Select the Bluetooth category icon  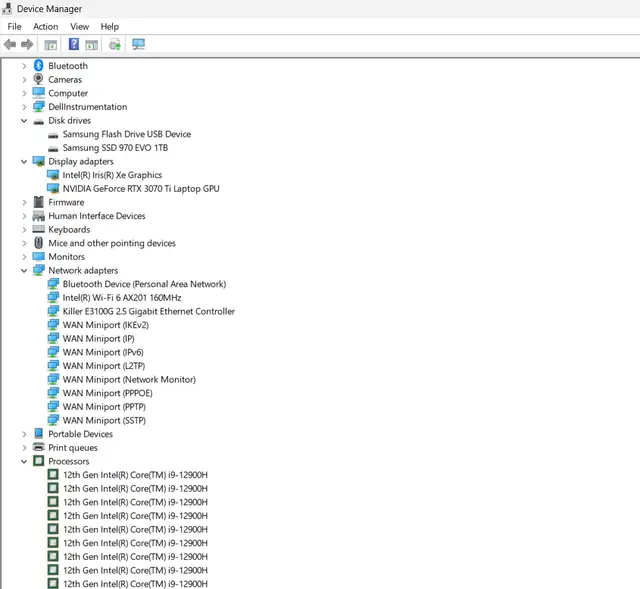(x=39, y=66)
